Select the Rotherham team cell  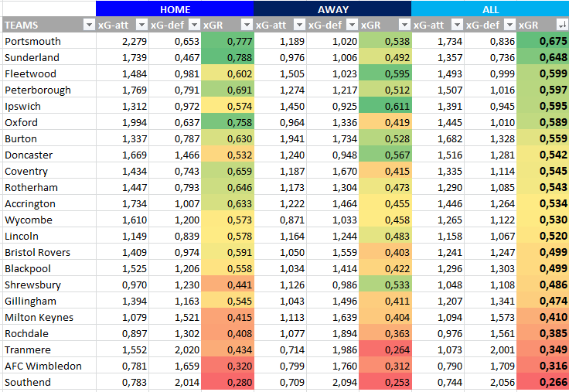(x=49, y=187)
